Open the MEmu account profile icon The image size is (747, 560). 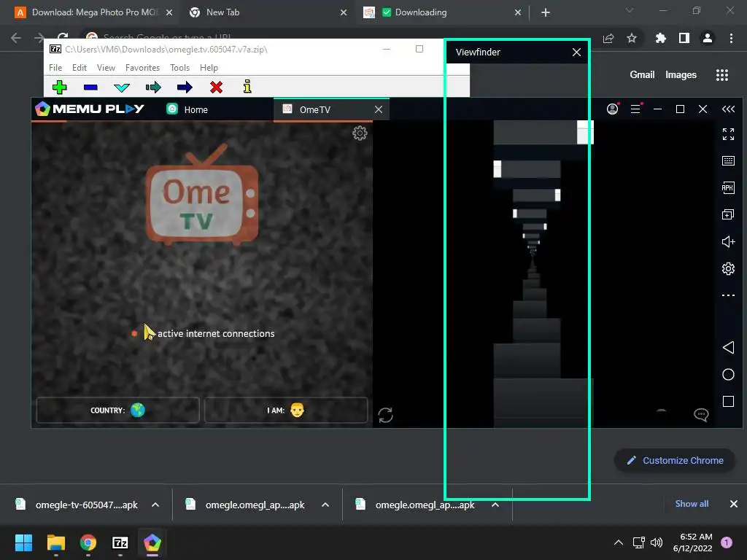pos(613,109)
